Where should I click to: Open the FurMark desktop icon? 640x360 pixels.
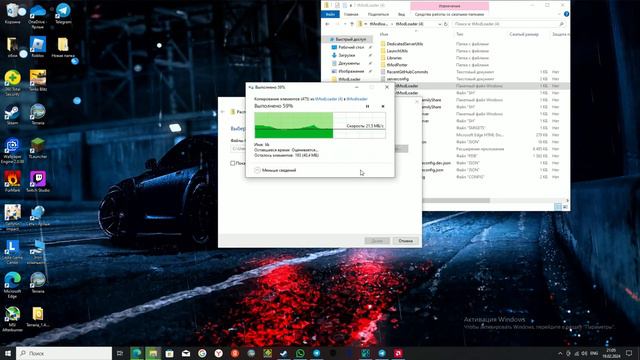click(x=13, y=182)
